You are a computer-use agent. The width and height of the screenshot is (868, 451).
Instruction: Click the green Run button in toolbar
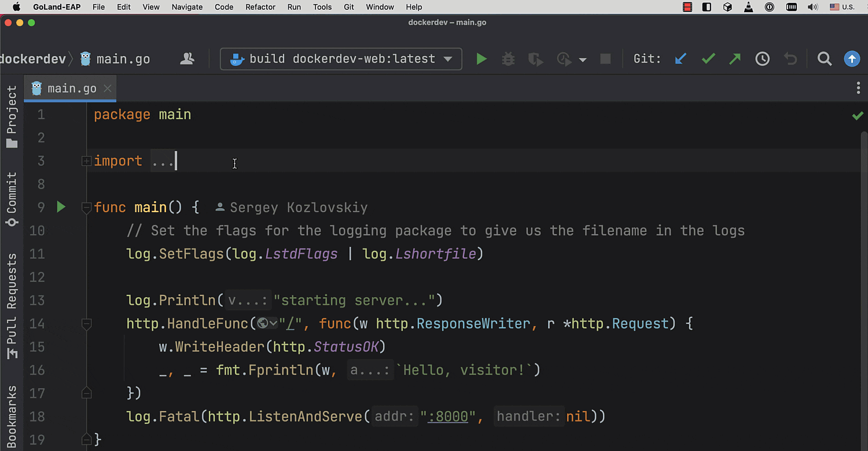click(481, 59)
